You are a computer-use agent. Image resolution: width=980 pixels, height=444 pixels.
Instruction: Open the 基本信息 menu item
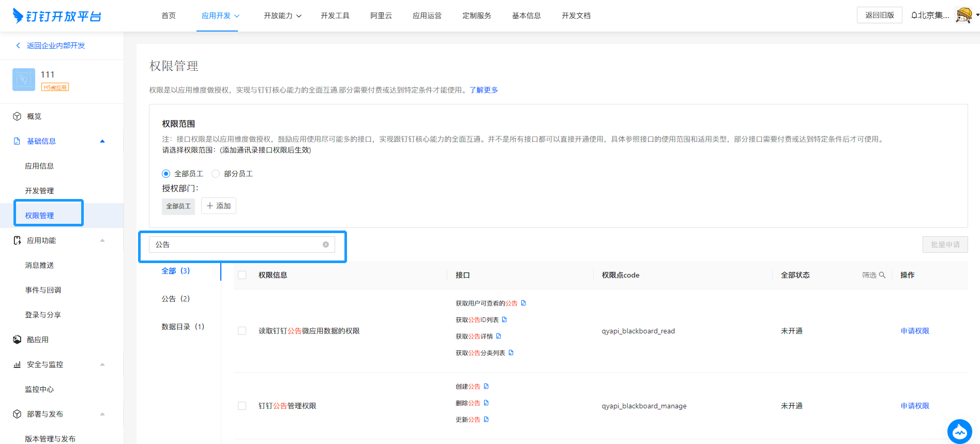526,16
